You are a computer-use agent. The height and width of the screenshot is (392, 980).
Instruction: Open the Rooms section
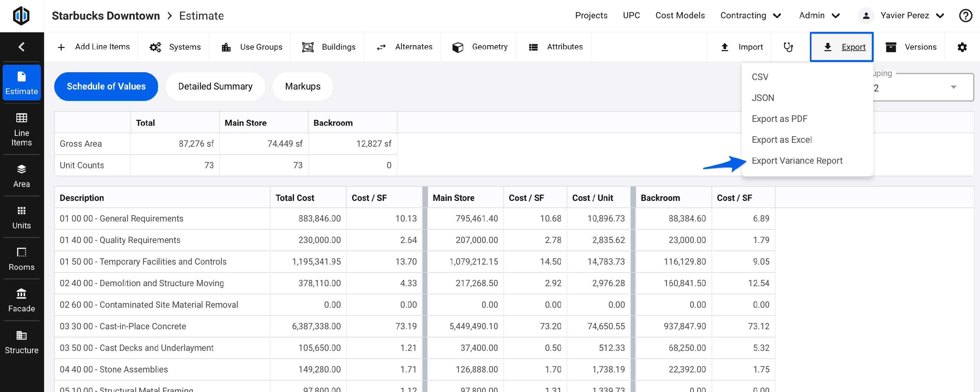point(21,258)
